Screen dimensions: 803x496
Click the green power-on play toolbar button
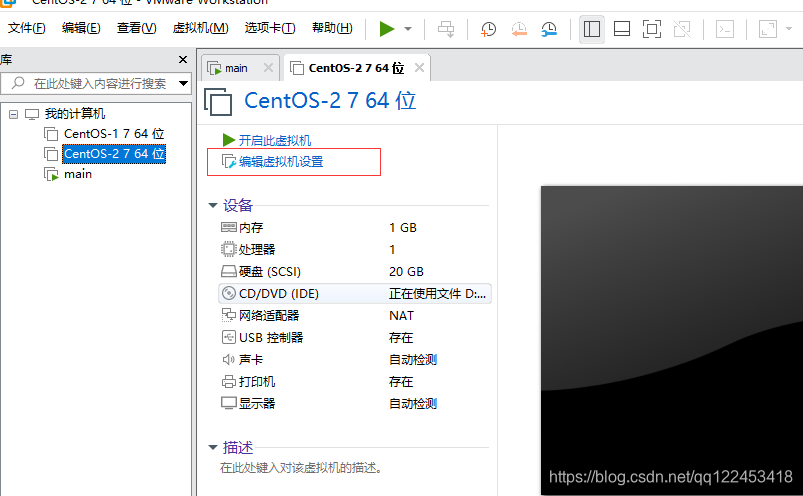[x=387, y=29]
